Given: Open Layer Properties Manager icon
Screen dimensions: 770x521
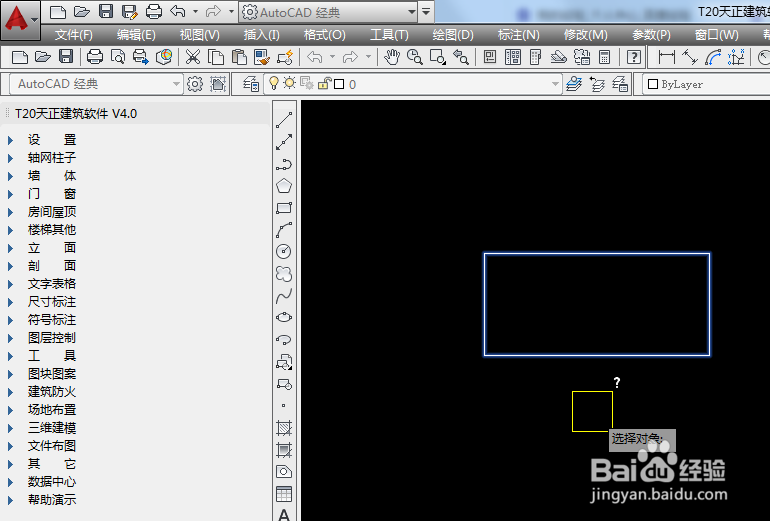Looking at the screenshot, I should pos(251,84).
